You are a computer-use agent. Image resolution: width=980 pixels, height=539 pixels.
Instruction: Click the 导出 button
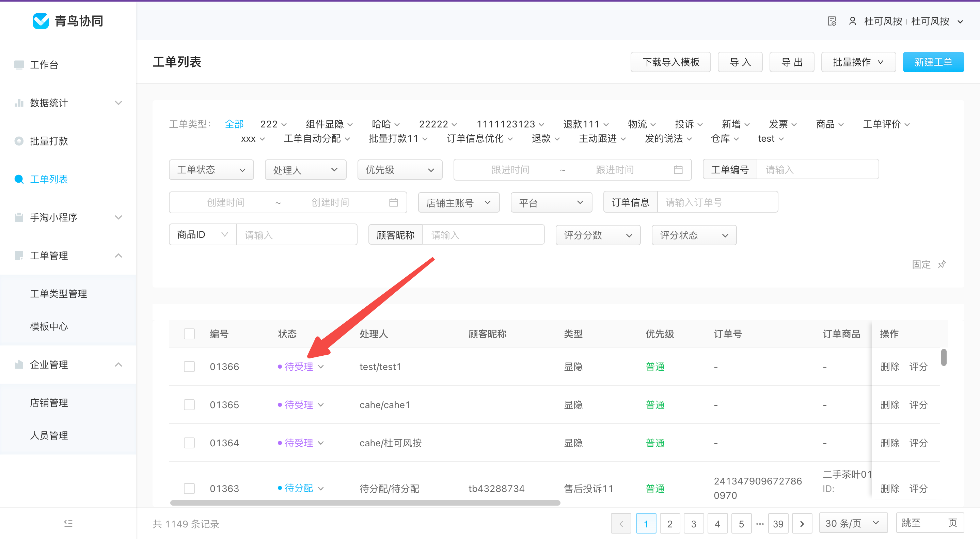[792, 62]
